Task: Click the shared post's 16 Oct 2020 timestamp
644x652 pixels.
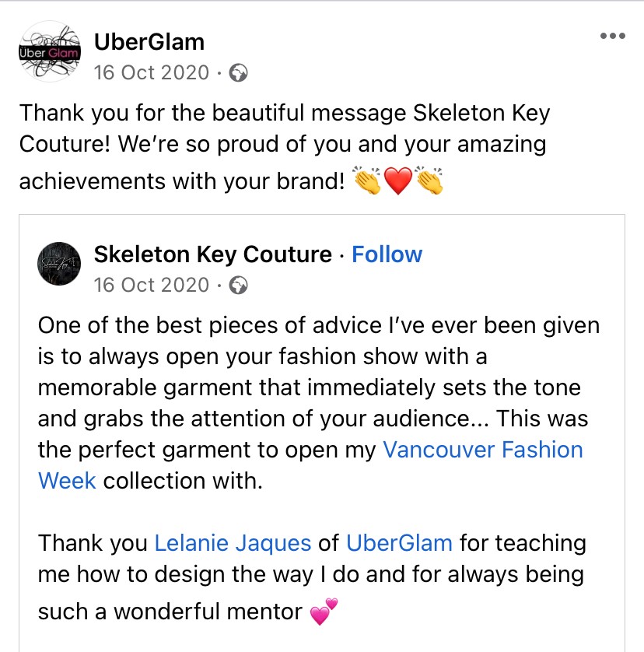Action: (x=152, y=286)
